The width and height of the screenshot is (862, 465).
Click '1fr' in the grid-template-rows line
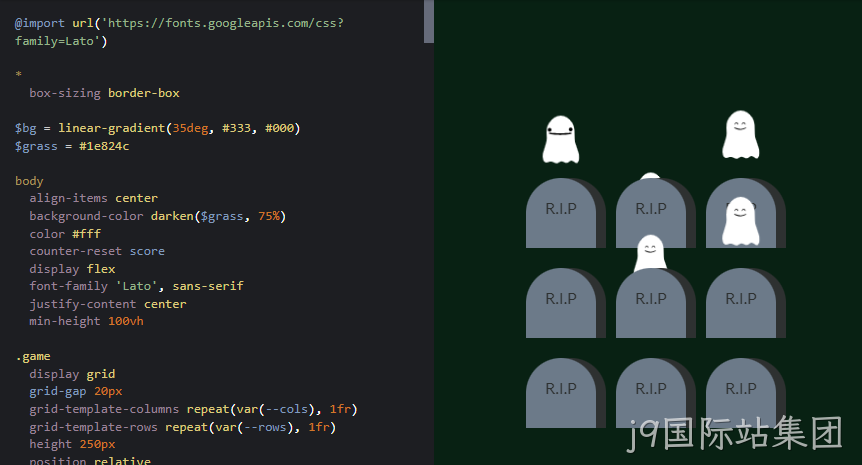point(318,427)
